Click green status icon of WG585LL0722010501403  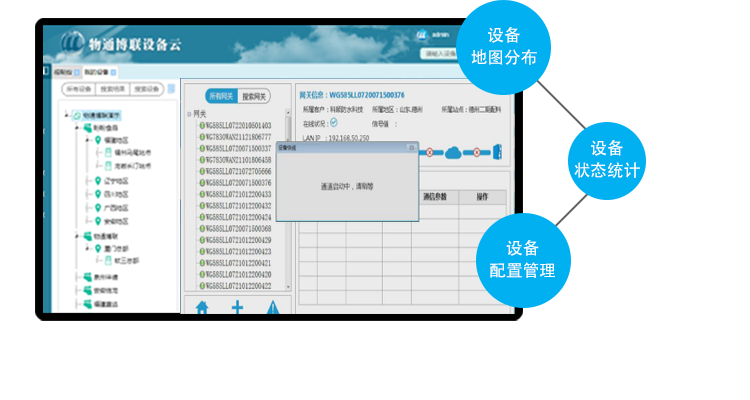(201, 126)
